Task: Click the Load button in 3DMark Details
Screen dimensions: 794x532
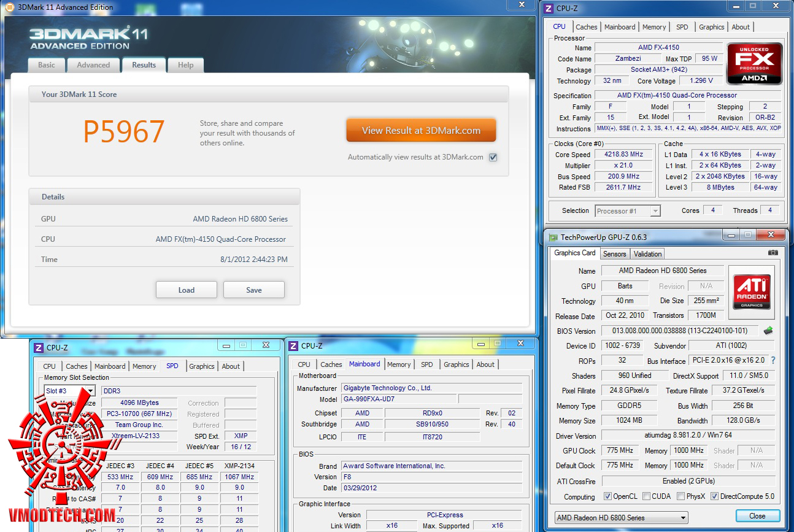Action: pyautogui.click(x=187, y=290)
